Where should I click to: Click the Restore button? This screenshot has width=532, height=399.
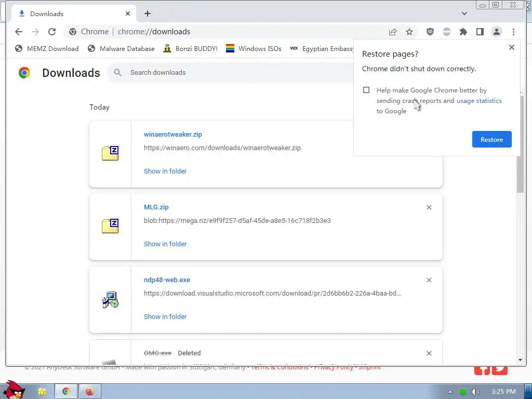click(491, 139)
